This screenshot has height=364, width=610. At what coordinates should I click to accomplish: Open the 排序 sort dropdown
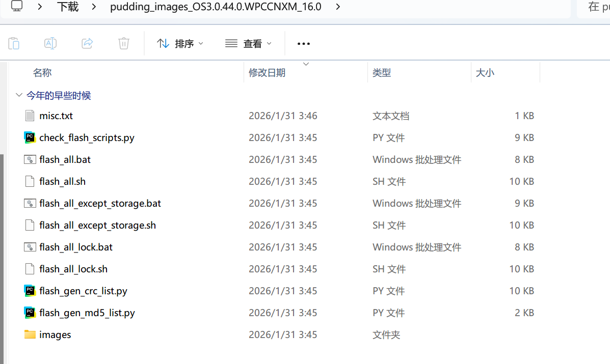(x=180, y=44)
